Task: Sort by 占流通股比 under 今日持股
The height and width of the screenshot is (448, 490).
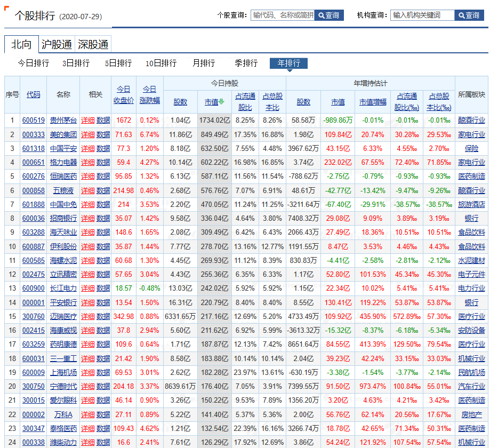Action: [245, 102]
